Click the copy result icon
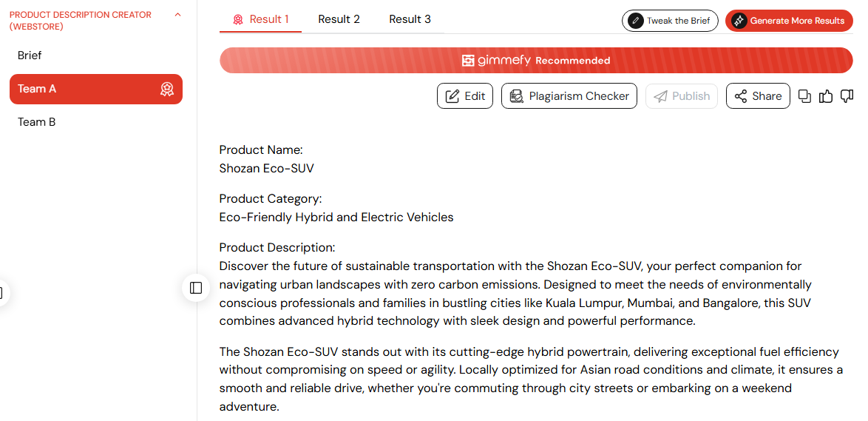868x421 pixels. point(804,96)
